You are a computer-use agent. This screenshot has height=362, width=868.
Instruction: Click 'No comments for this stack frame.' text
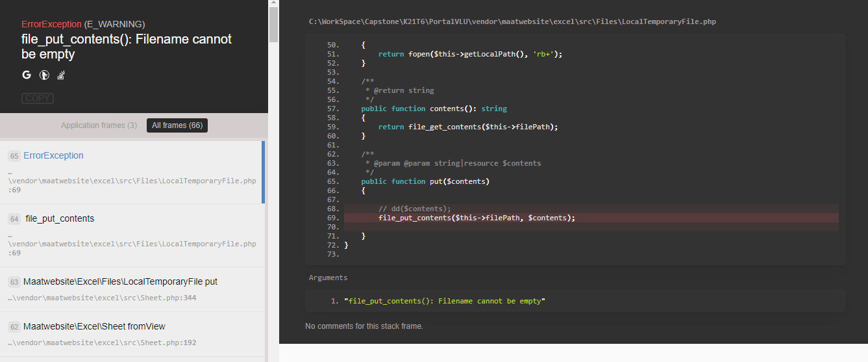pos(364,326)
